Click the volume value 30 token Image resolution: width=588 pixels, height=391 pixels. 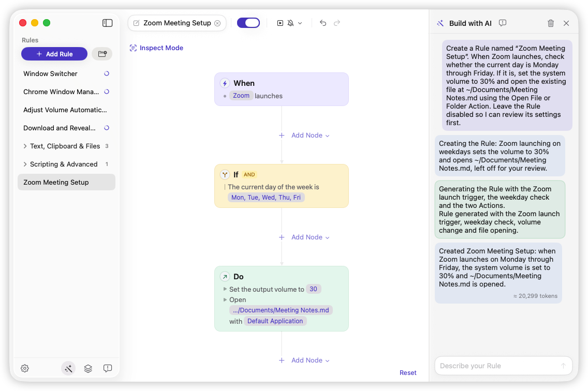314,289
